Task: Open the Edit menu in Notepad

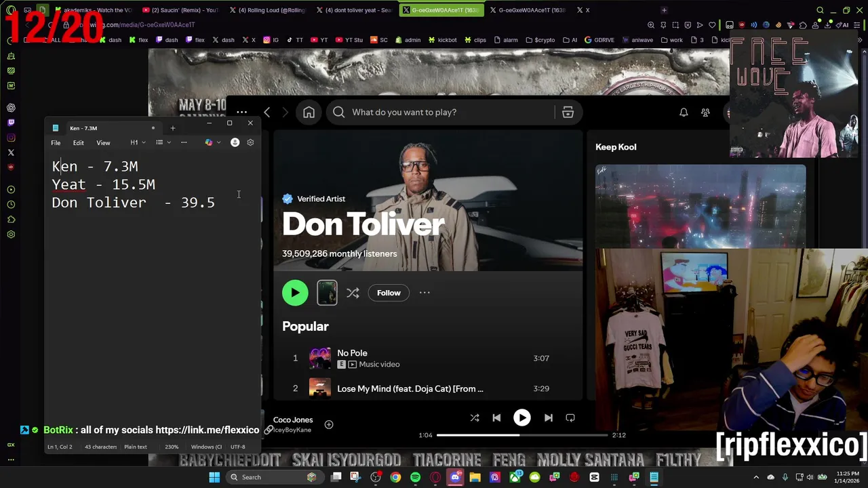Action: [79, 143]
